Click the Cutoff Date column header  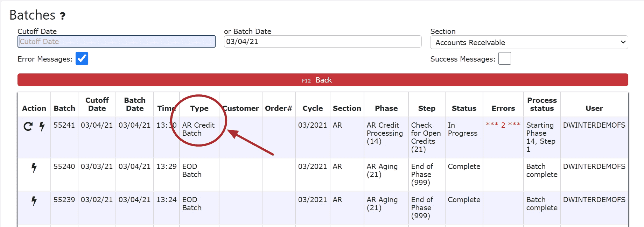[x=97, y=104]
